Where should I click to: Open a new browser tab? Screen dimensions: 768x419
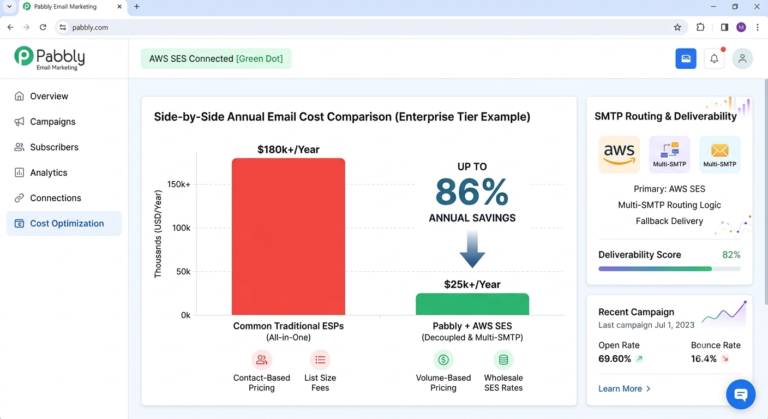[x=137, y=7]
